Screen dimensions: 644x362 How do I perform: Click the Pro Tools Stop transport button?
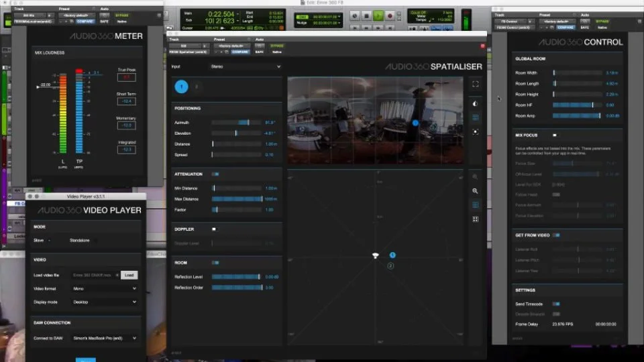[x=367, y=16]
